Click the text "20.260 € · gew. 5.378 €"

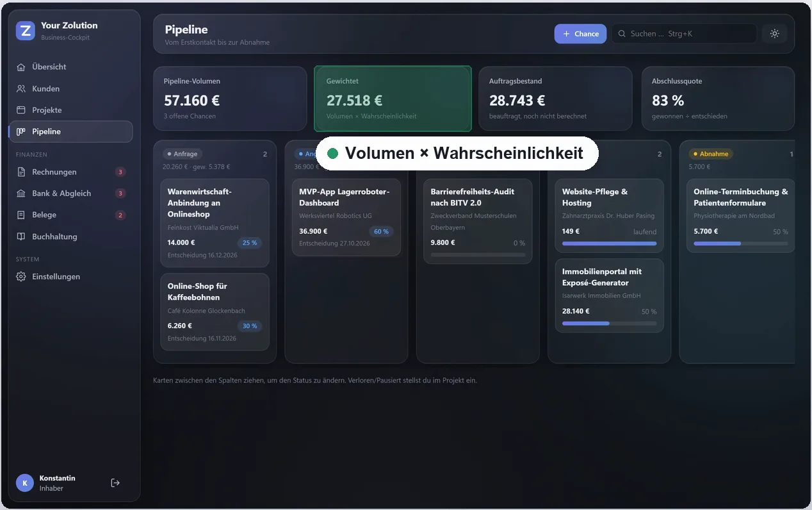click(197, 167)
